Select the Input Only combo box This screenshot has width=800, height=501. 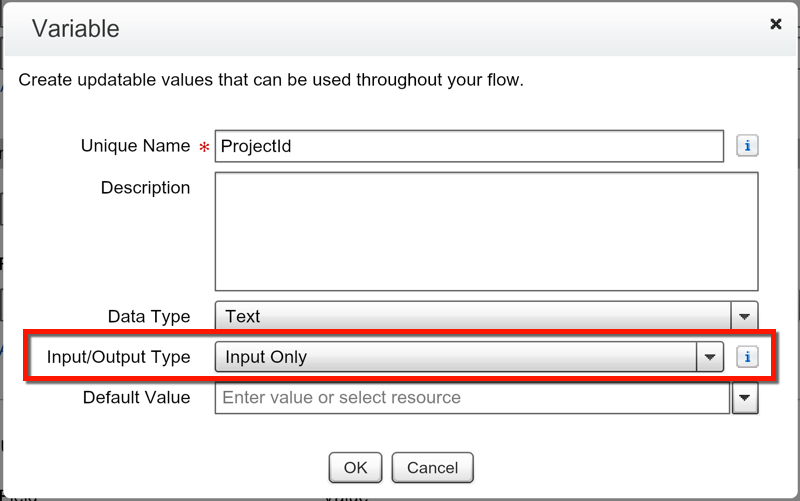point(457,357)
